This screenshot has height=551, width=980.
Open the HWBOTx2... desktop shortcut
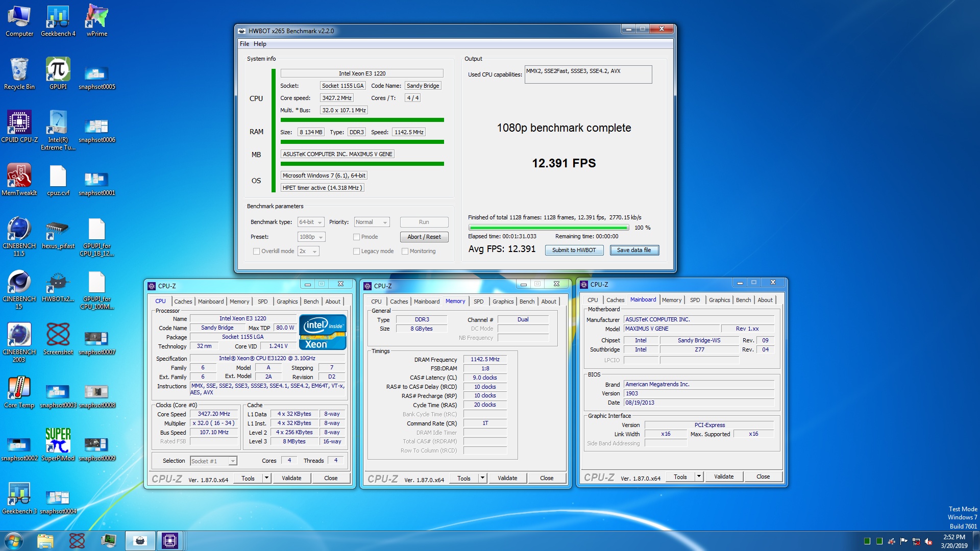pyautogui.click(x=58, y=286)
